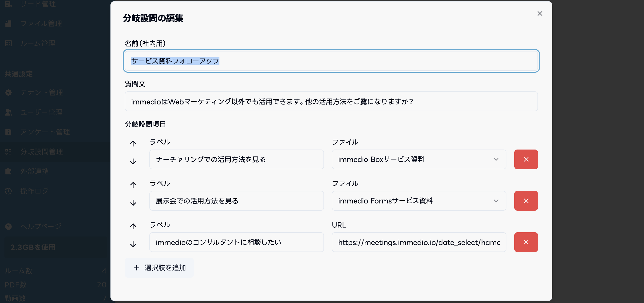Open the immedio Boxサービス資料 file dropdown
The width and height of the screenshot is (644, 303).
(x=419, y=159)
